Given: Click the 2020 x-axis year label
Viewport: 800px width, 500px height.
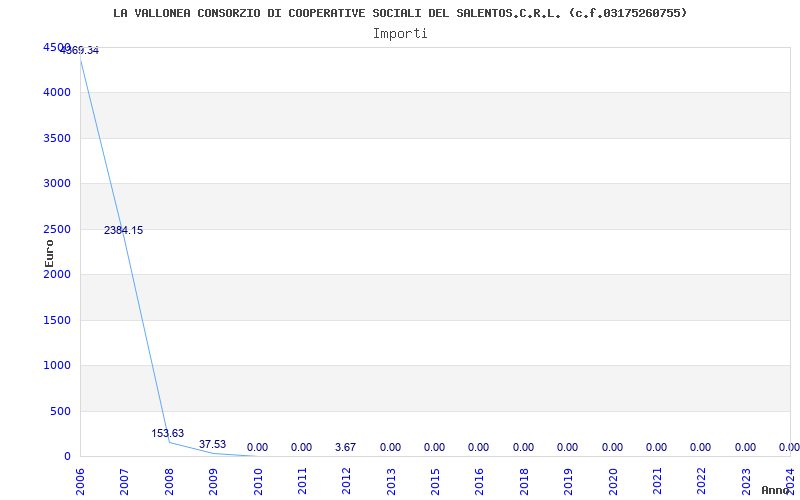Looking at the screenshot, I should 613,481.
